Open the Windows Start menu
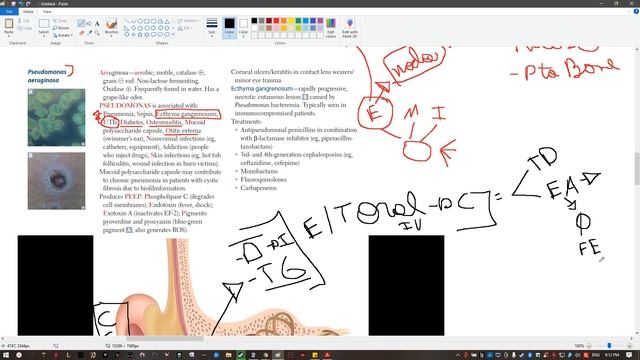 (x=6, y=355)
